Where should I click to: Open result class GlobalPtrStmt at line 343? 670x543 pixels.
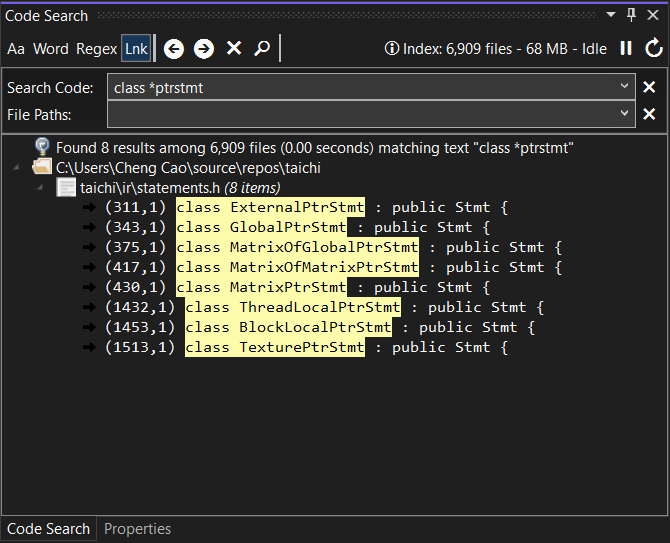coord(297,228)
